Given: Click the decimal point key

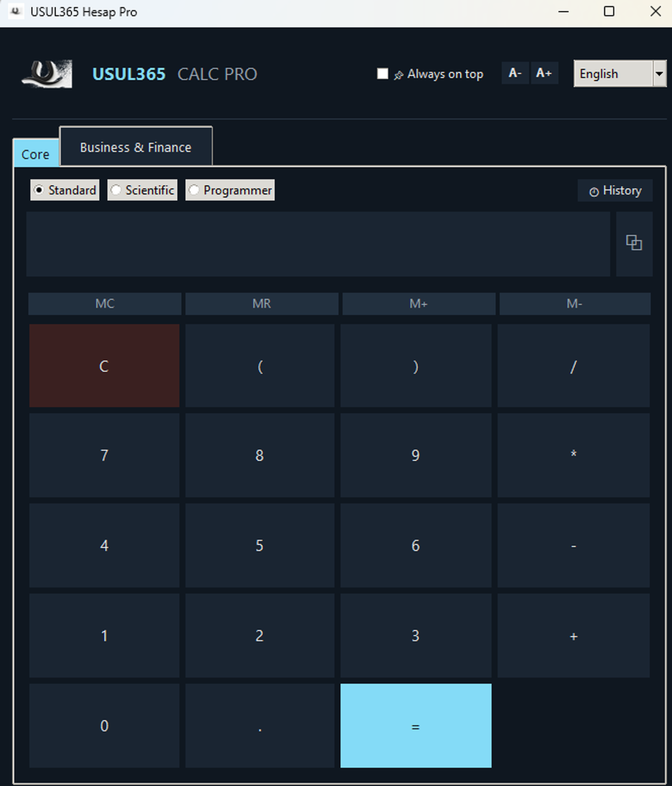Looking at the screenshot, I should [260, 726].
